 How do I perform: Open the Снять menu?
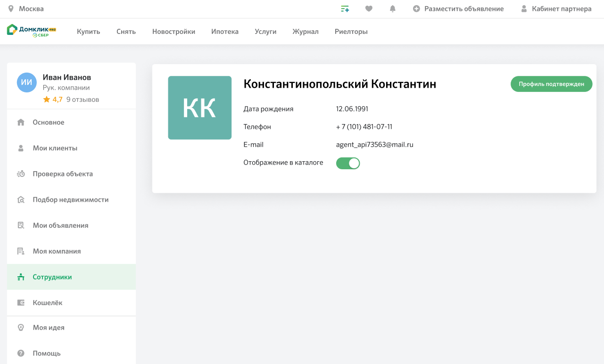[126, 32]
